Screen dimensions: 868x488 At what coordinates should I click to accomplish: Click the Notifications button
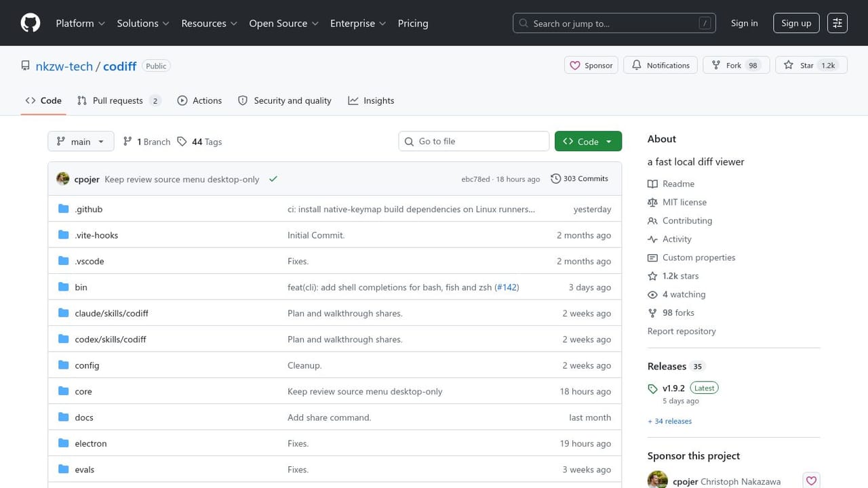(660, 65)
